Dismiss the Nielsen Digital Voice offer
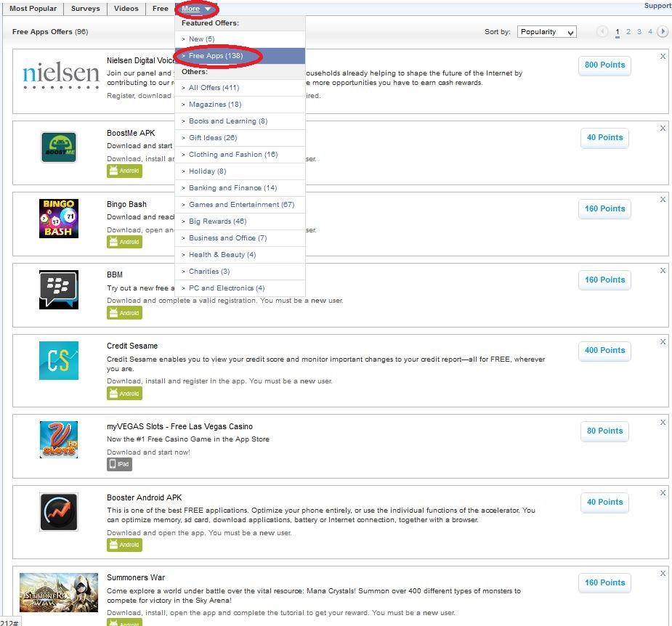 coord(663,57)
